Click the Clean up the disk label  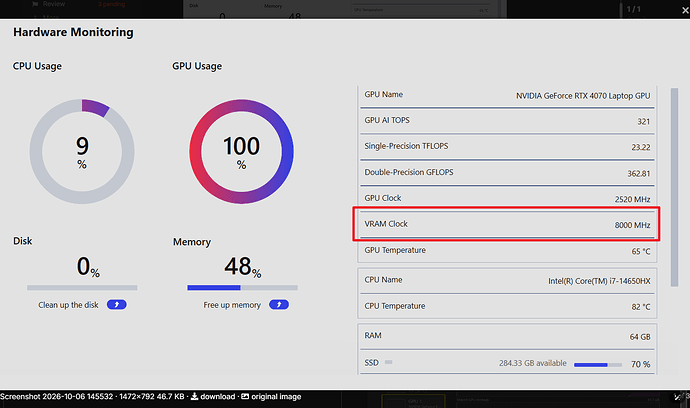click(68, 305)
